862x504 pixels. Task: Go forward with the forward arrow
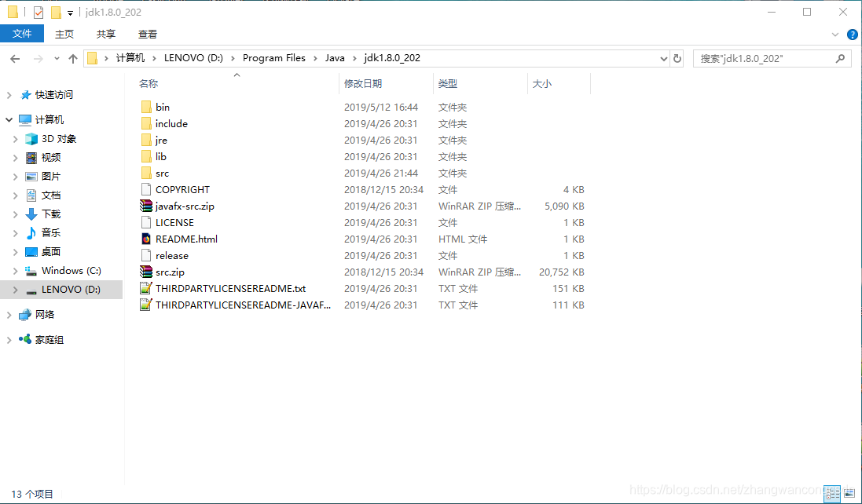(38, 58)
